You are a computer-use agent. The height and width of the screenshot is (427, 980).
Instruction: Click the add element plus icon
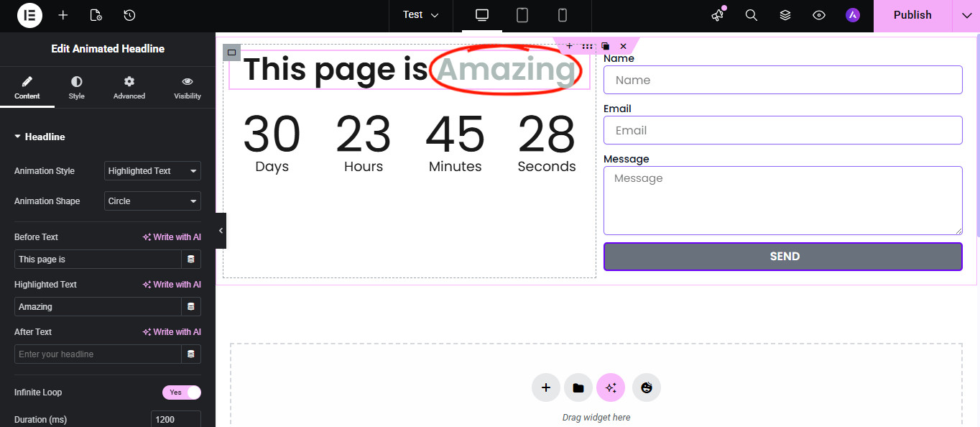tap(63, 15)
